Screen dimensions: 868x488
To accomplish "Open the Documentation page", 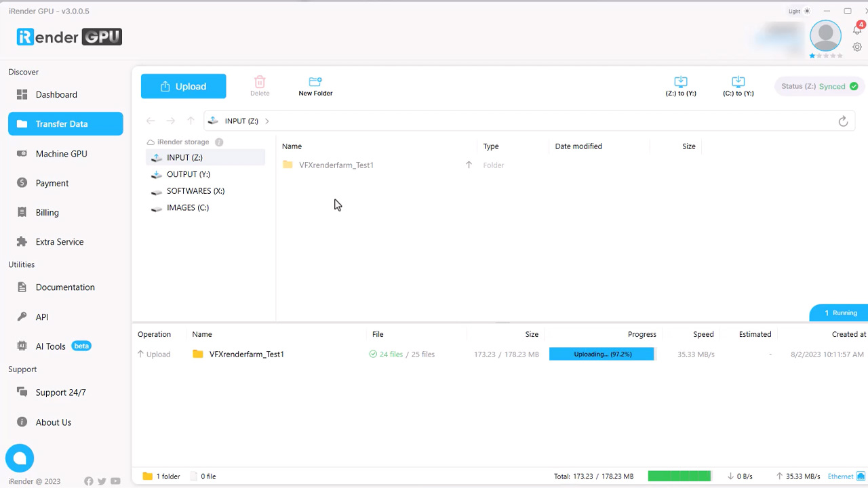I will point(66,287).
